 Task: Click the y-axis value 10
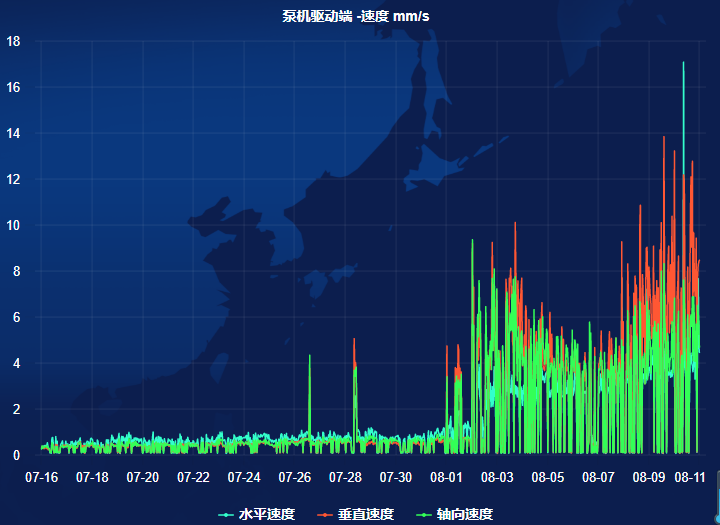(x=13, y=225)
